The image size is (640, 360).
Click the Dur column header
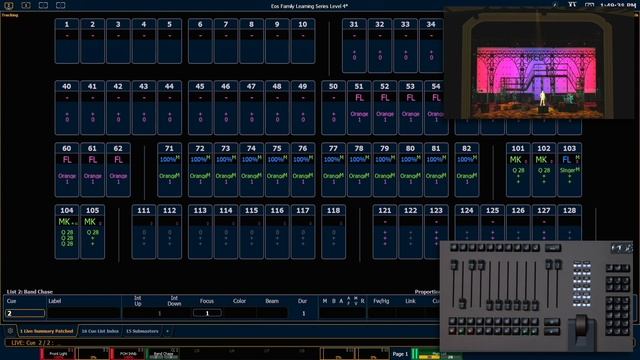[302, 301]
